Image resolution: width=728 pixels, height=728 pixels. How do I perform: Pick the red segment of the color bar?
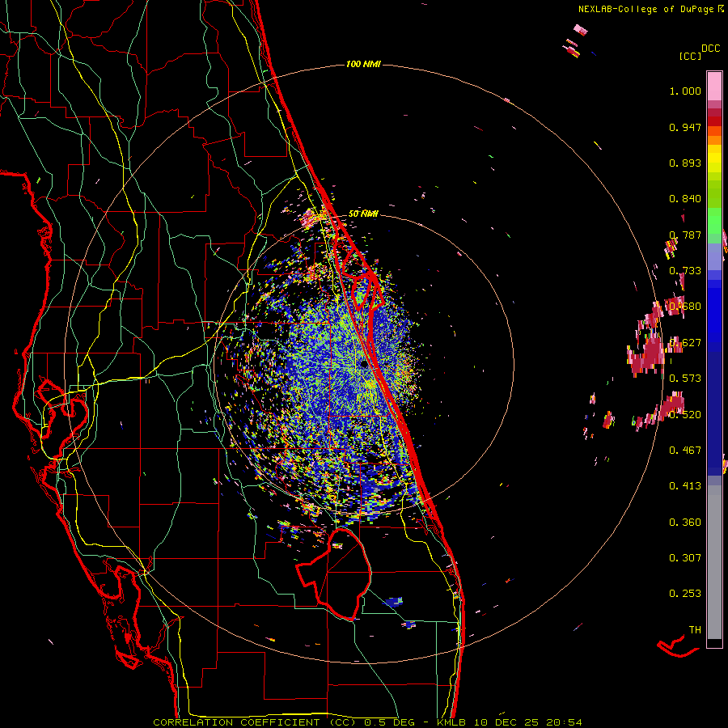point(714,121)
